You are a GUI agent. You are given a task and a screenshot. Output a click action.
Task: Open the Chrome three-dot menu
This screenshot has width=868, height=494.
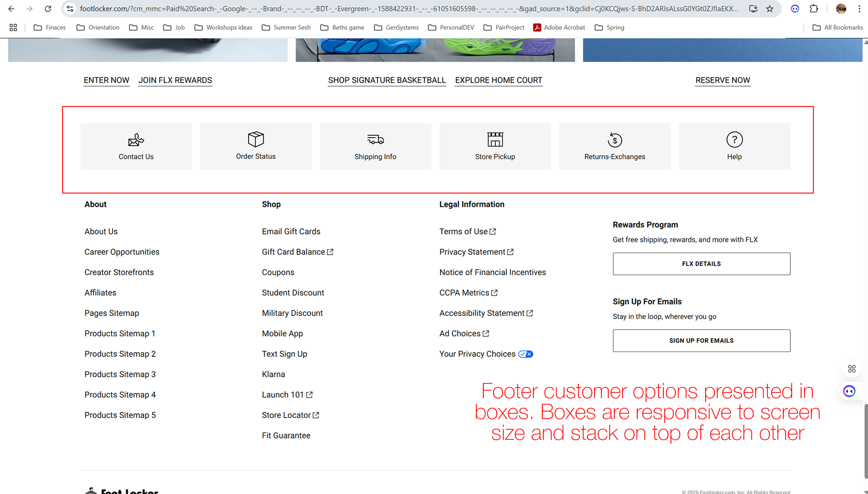859,9
